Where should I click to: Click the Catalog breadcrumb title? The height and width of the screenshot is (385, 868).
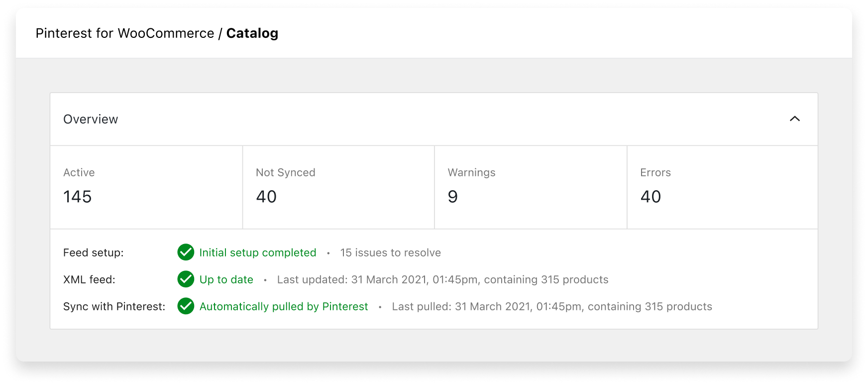(x=252, y=33)
